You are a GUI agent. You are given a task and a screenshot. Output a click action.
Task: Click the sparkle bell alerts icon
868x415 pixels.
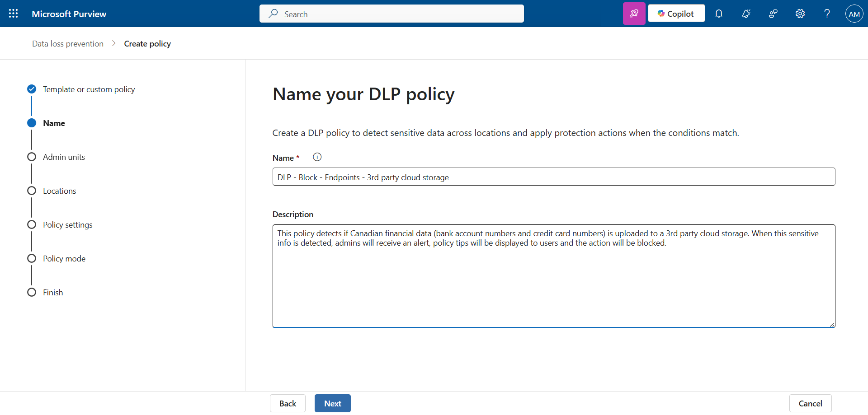tap(746, 14)
